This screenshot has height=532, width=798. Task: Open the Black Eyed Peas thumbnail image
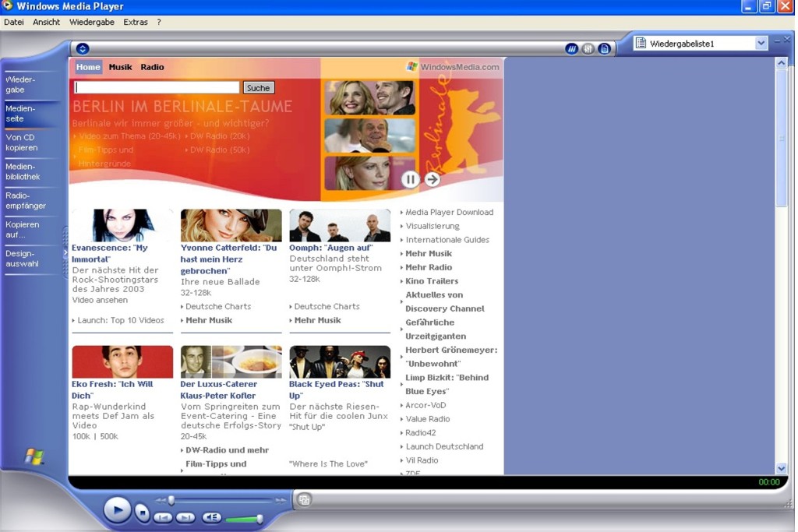click(x=340, y=361)
